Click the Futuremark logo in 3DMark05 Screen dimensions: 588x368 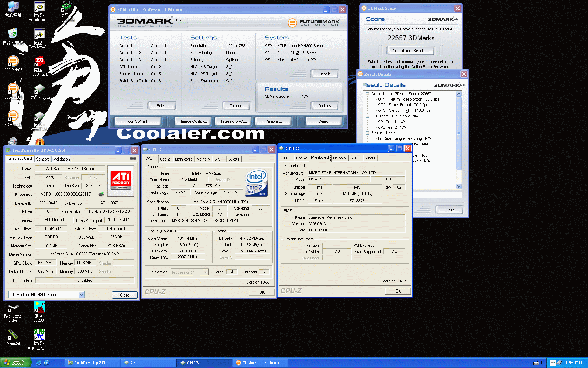pos(314,23)
